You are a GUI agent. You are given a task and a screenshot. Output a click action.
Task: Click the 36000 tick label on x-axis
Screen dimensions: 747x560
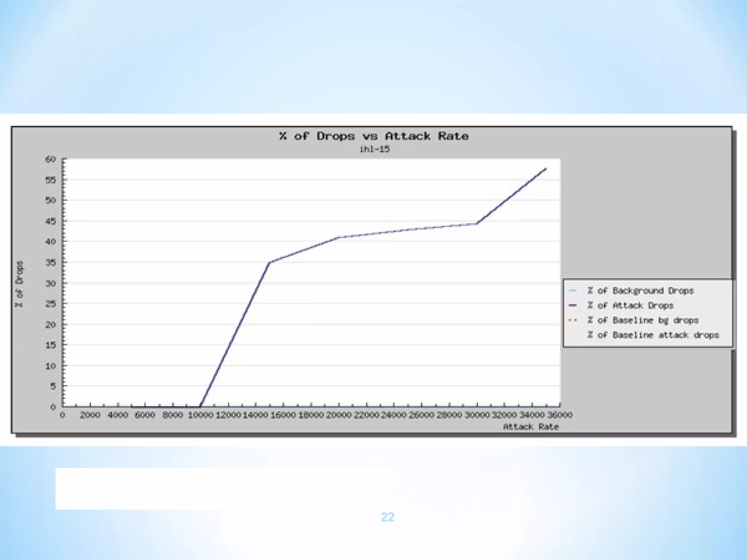[x=560, y=415]
